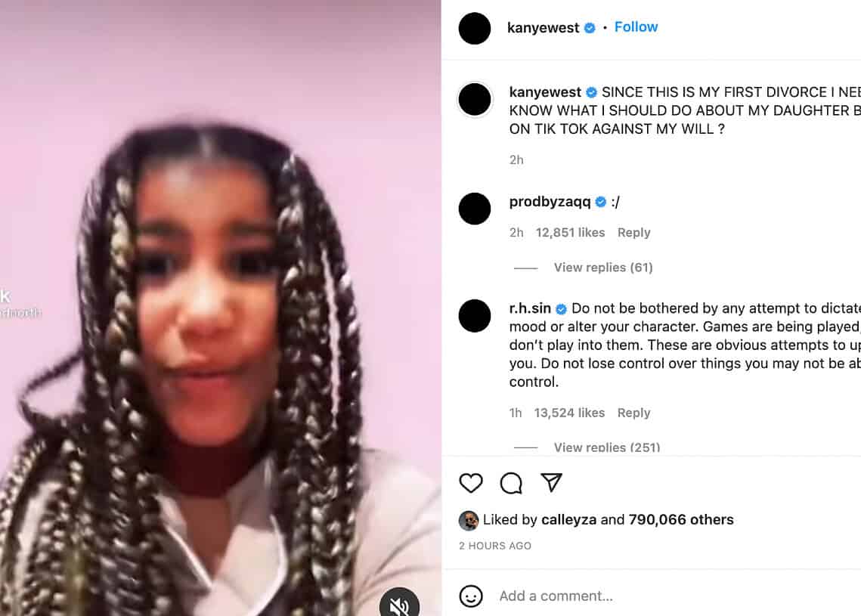
Task: Open r.h.sin commenter avatar
Action: pos(475,316)
